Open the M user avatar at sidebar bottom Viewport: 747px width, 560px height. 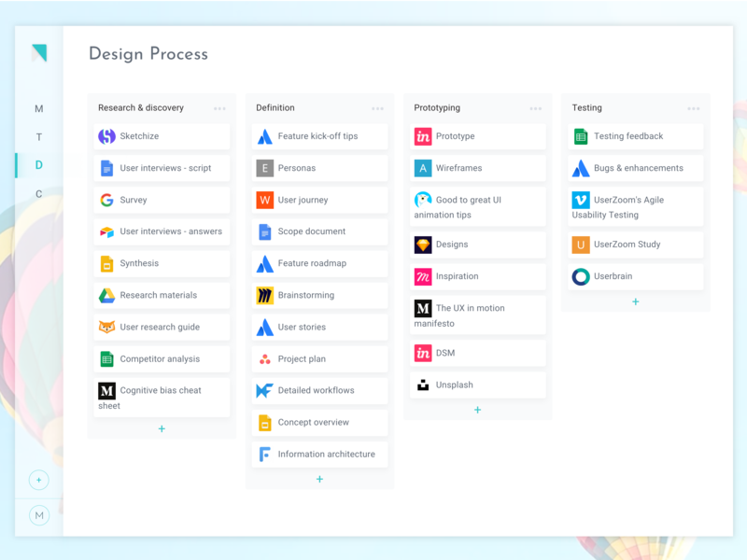(39, 515)
